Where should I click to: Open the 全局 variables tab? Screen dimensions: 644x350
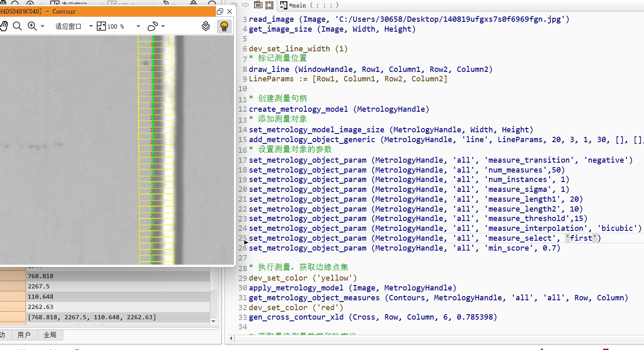click(50, 335)
